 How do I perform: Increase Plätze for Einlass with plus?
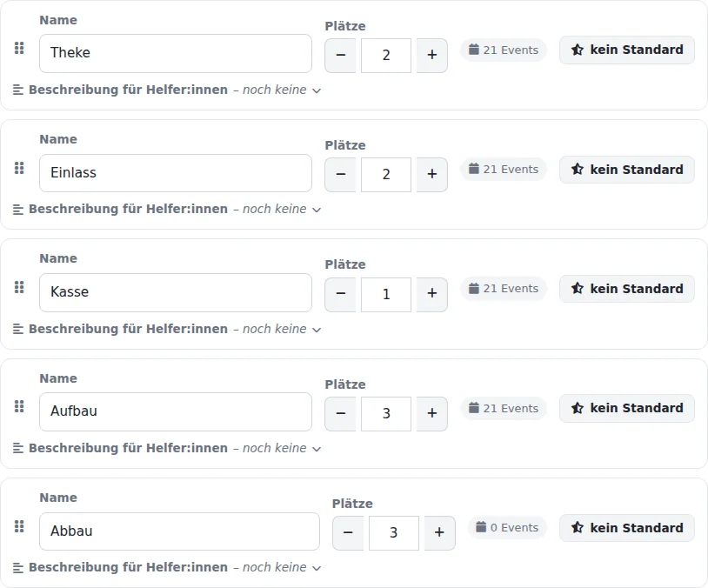pos(432,174)
